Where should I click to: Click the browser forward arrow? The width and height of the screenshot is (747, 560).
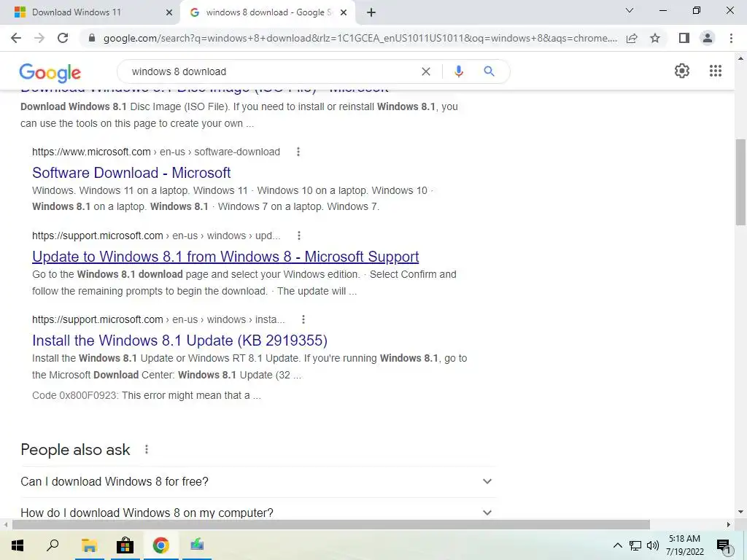(39, 38)
